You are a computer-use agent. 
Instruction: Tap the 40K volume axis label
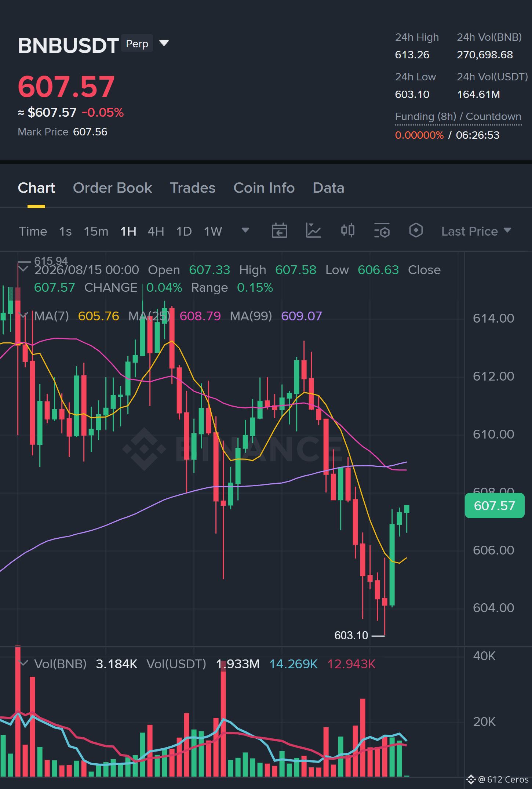484,656
